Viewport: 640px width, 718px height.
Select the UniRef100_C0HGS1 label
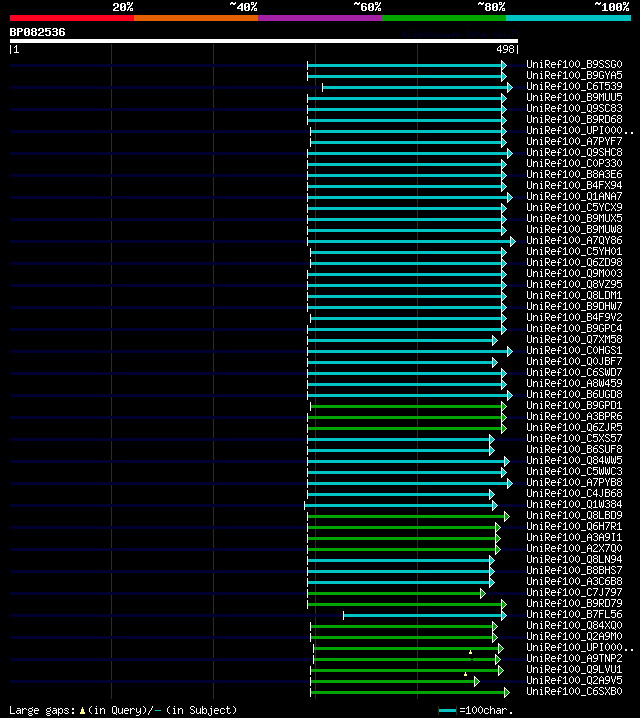coord(574,350)
